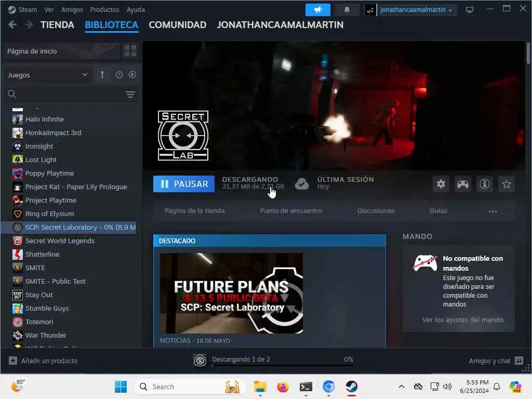
Task: Open the Ayuda menu
Action: point(136,10)
